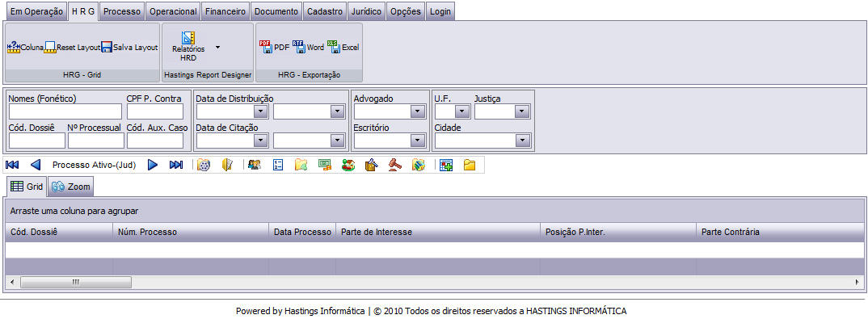
Task: Sort by Parte de Interesse column header
Action: coord(438,233)
